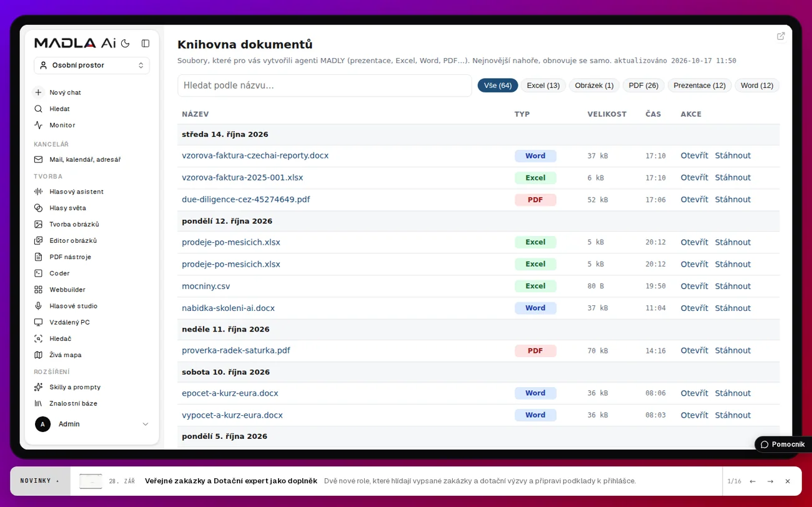
Task: Collapse the sidebar panel icon
Action: point(146,43)
